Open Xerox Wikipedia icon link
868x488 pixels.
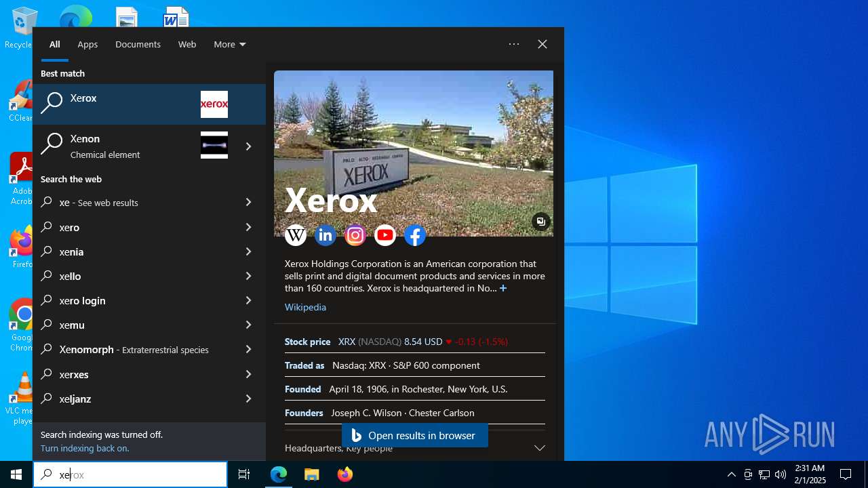coord(296,235)
